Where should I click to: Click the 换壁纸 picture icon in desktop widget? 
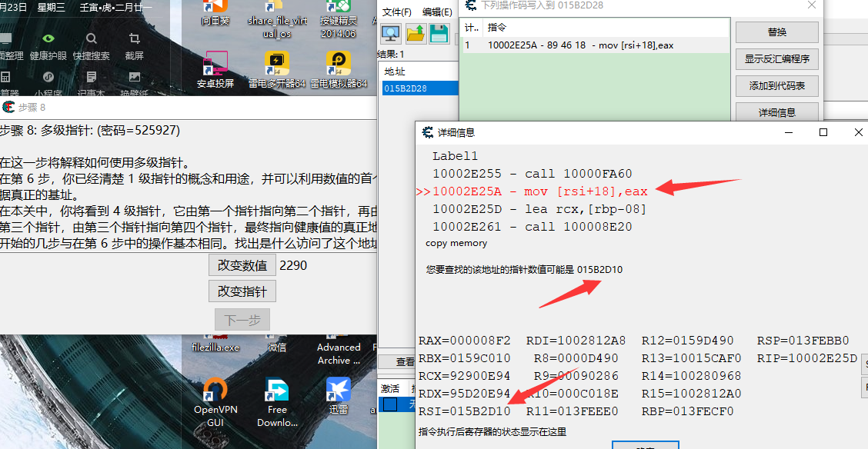tap(134, 76)
